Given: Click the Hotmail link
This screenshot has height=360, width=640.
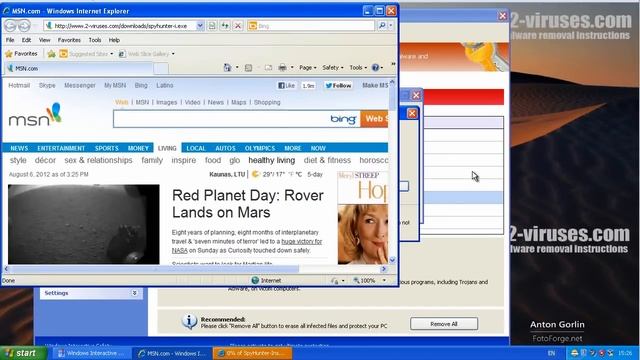Looking at the screenshot, I should pyautogui.click(x=19, y=85).
